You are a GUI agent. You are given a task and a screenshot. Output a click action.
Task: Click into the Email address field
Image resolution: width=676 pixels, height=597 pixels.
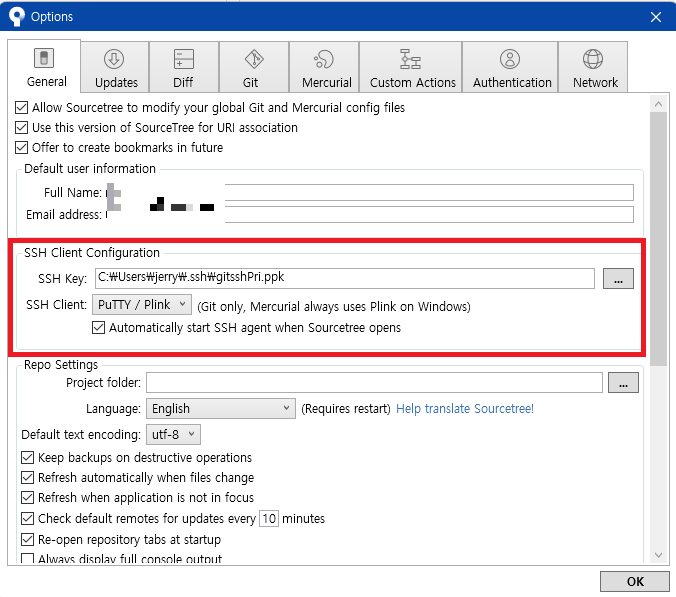point(370,214)
